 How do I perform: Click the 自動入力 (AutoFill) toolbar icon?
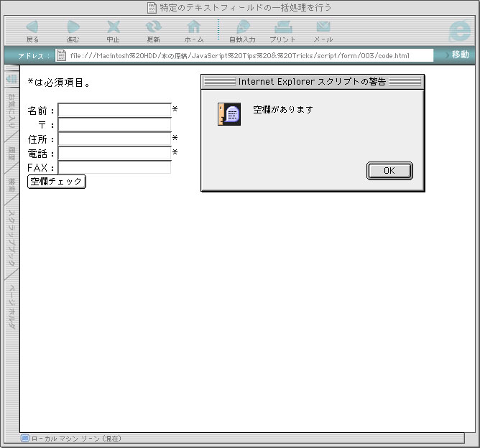click(x=242, y=28)
